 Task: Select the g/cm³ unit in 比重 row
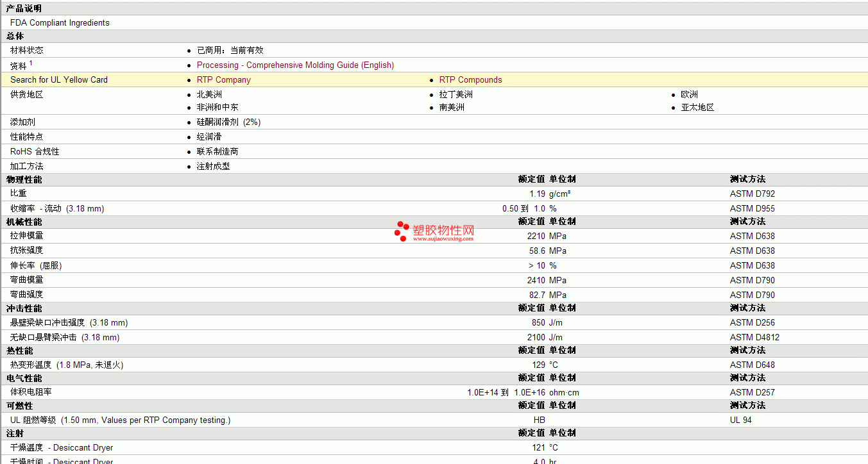(560, 194)
